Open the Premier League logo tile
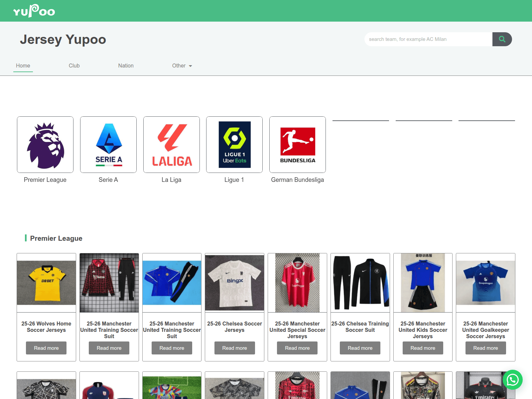 [x=45, y=145]
